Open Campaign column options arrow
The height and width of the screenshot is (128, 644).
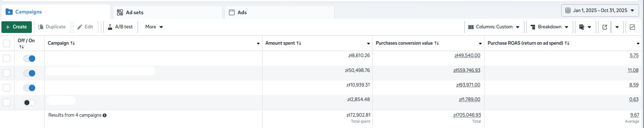[258, 44]
